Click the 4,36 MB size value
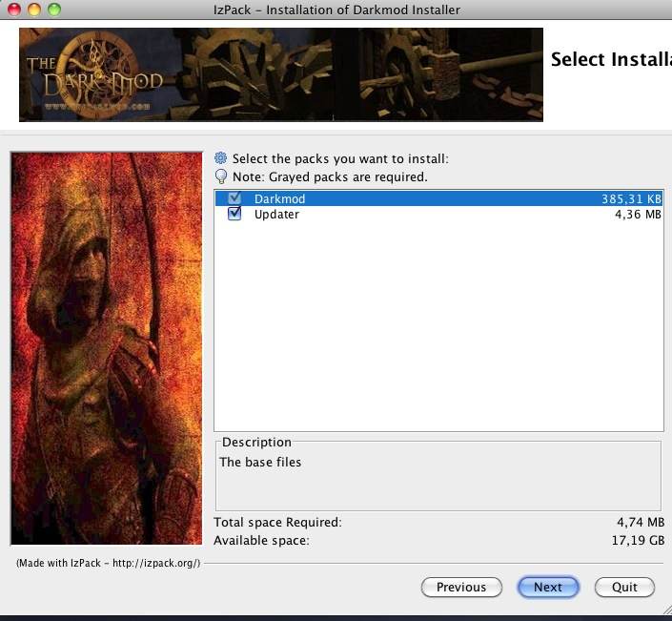This screenshot has width=672, height=621. 638,214
